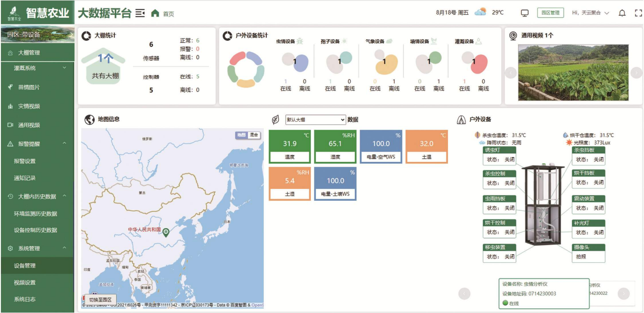Open 视频设置 in sidebar

pos(37,282)
